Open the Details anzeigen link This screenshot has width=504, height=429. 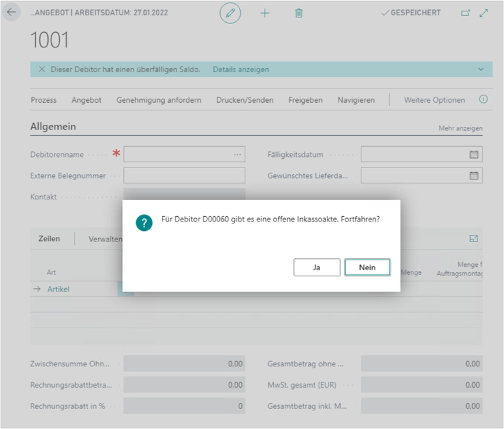[x=241, y=69]
